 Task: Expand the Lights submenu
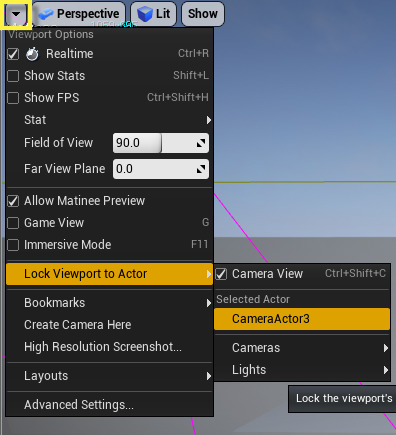pyautogui.click(x=302, y=370)
